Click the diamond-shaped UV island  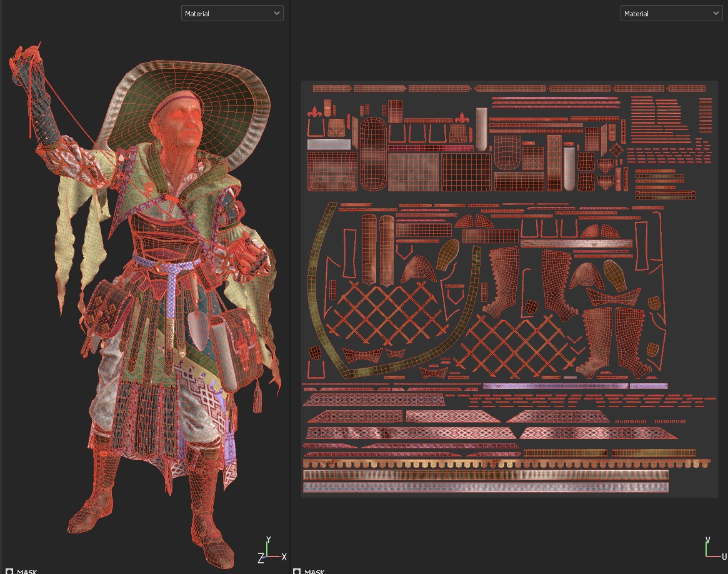click(x=616, y=150)
